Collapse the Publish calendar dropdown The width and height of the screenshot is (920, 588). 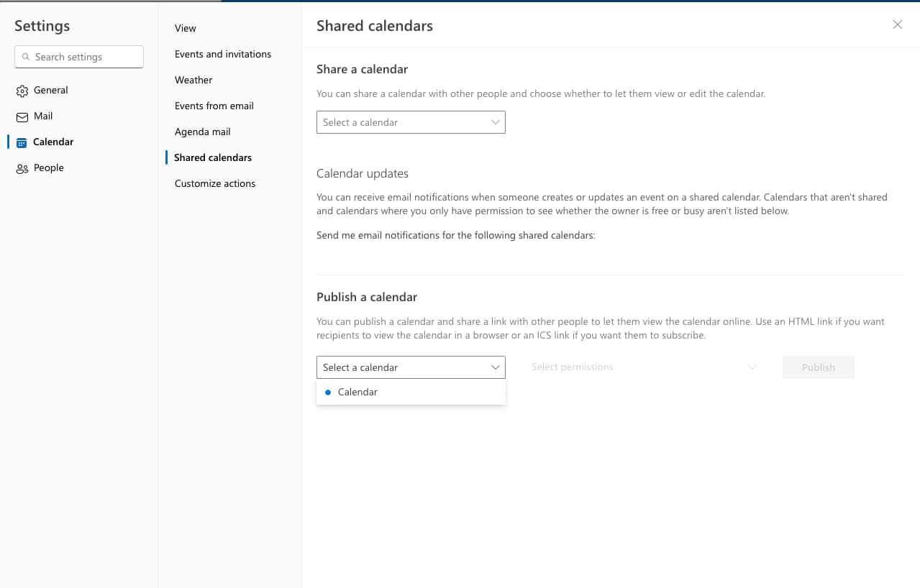(x=495, y=367)
